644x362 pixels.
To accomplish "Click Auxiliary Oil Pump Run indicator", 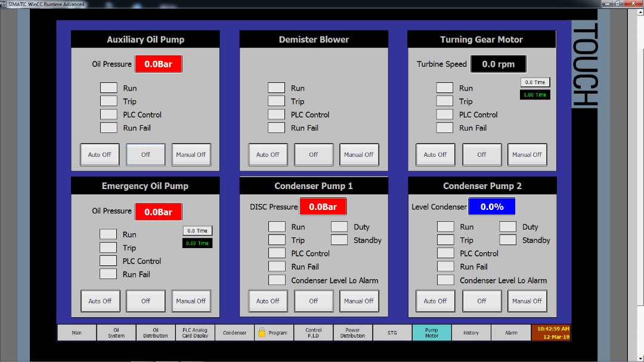I will (109, 88).
